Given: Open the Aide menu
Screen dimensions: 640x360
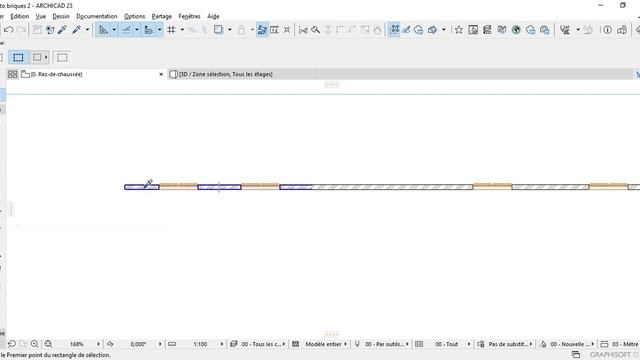Looking at the screenshot, I should click(213, 16).
